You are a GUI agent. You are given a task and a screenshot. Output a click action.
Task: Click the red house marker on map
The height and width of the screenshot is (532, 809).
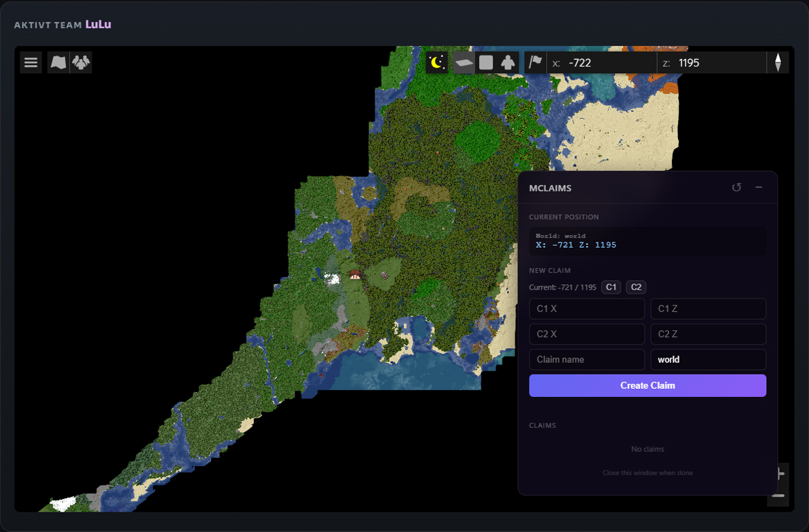355,275
